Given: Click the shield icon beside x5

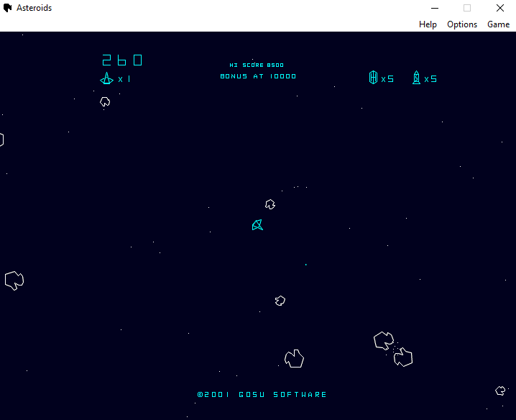Looking at the screenshot, I should pyautogui.click(x=373, y=78).
